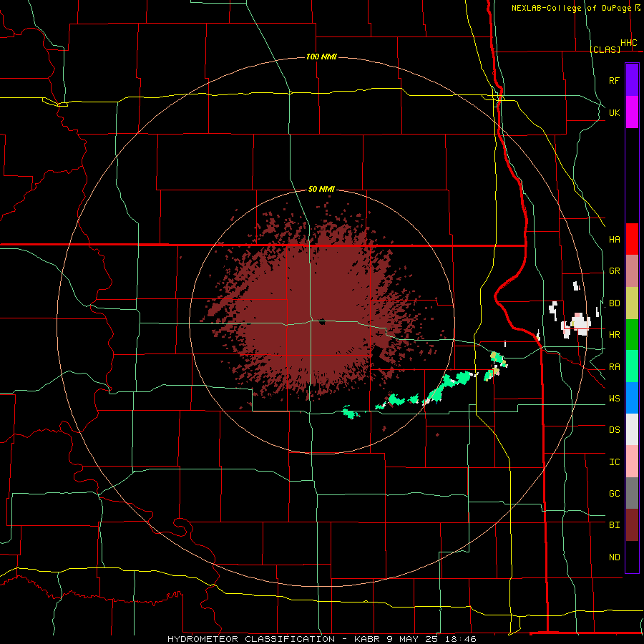Click the RF purple legend swatch
The image size is (644, 644).
[632, 80]
